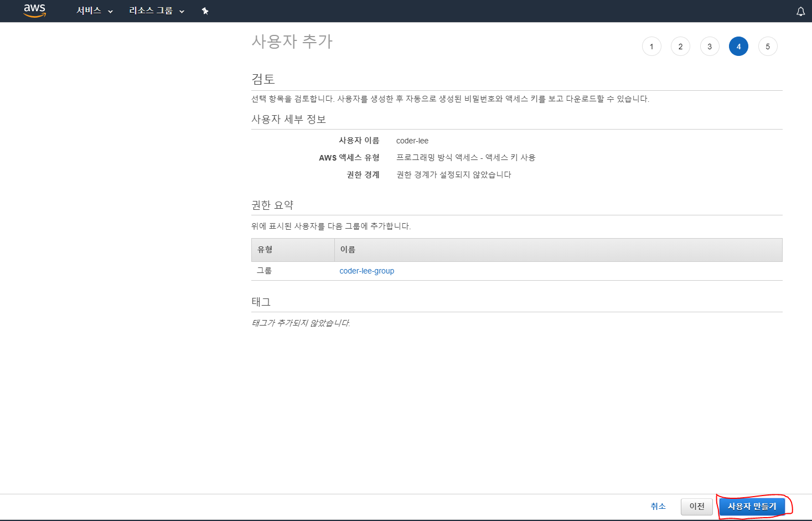The width and height of the screenshot is (812, 521).
Task: Click the 권한 경계가 설정되지 않았습니다 text
Action: pyautogui.click(x=454, y=175)
